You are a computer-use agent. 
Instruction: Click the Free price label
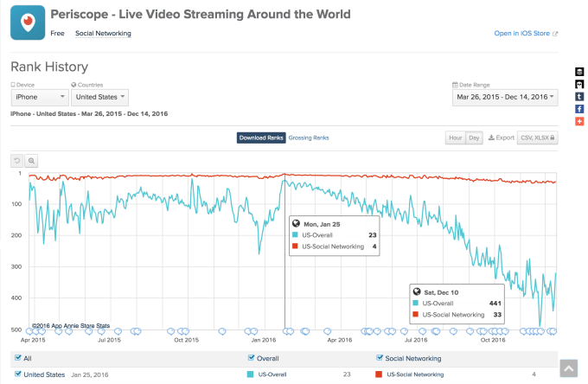point(57,34)
